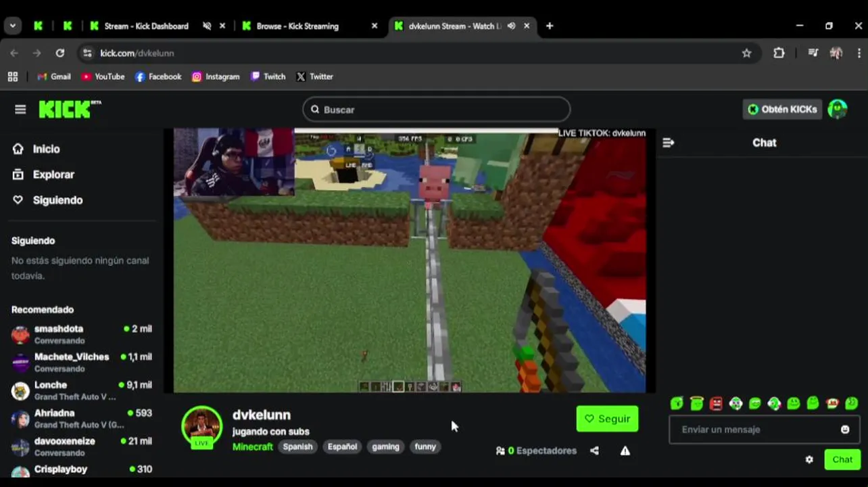868x487 pixels.
Task: Bookmark this page with the star icon
Action: pos(746,53)
